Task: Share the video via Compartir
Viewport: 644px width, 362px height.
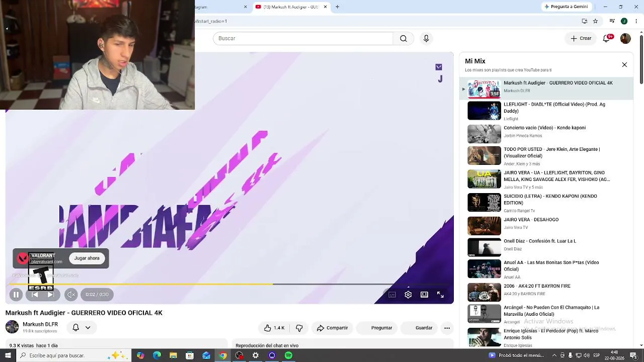Action: (332, 328)
